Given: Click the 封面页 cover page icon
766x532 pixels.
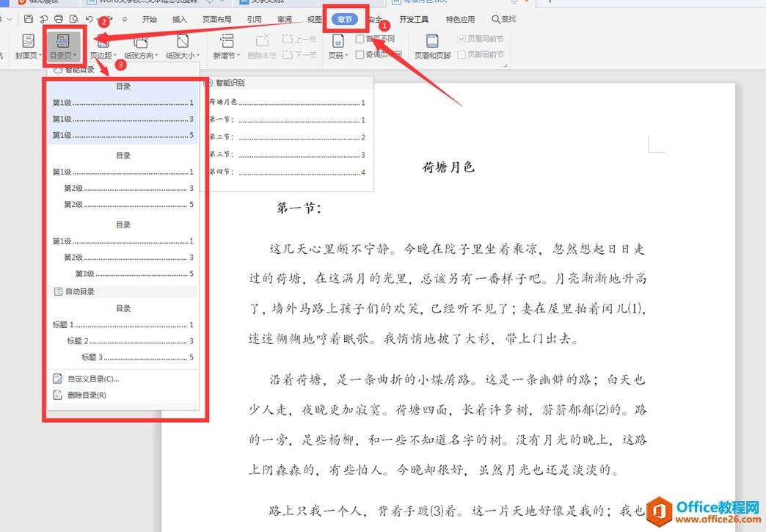Looking at the screenshot, I should [x=28, y=41].
